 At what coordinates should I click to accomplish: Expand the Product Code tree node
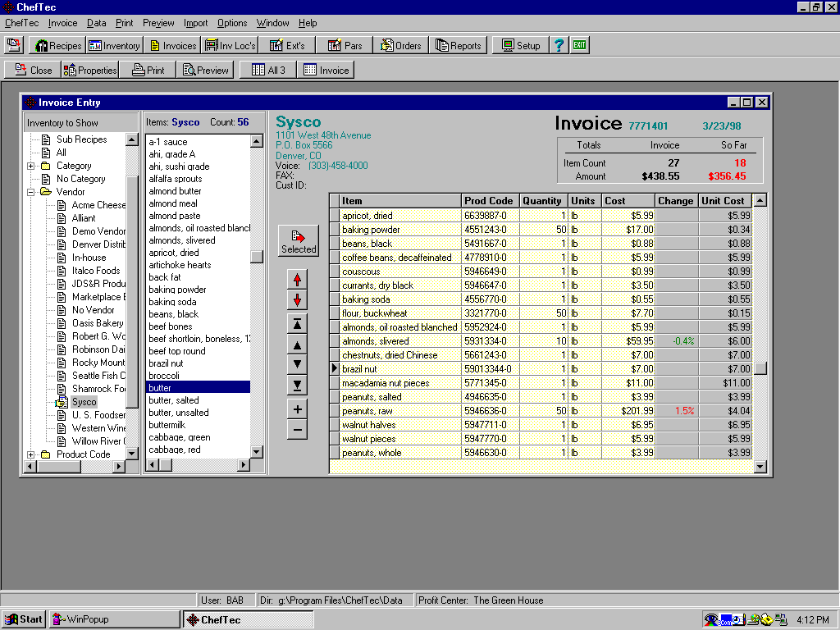[x=31, y=454]
